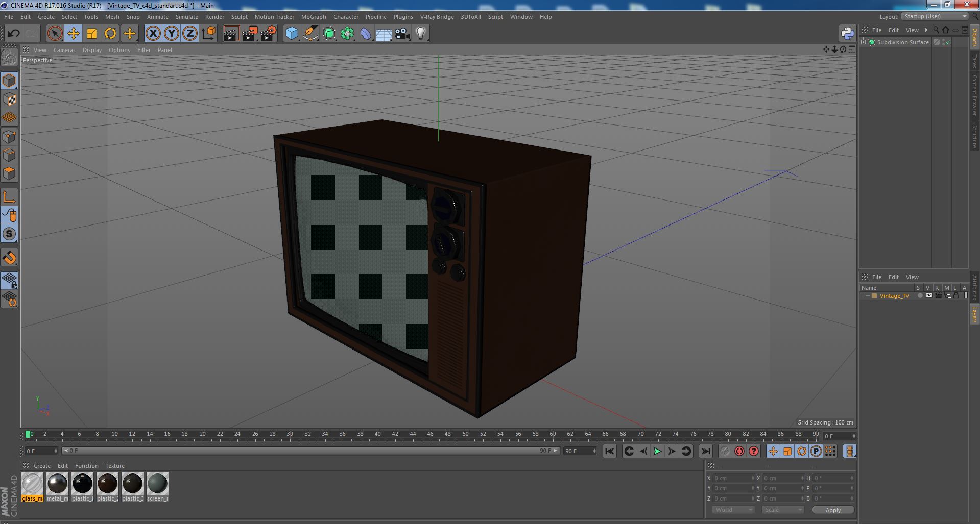The width and height of the screenshot is (980, 524).
Task: Select the Live Selection tool
Action: pos(55,34)
